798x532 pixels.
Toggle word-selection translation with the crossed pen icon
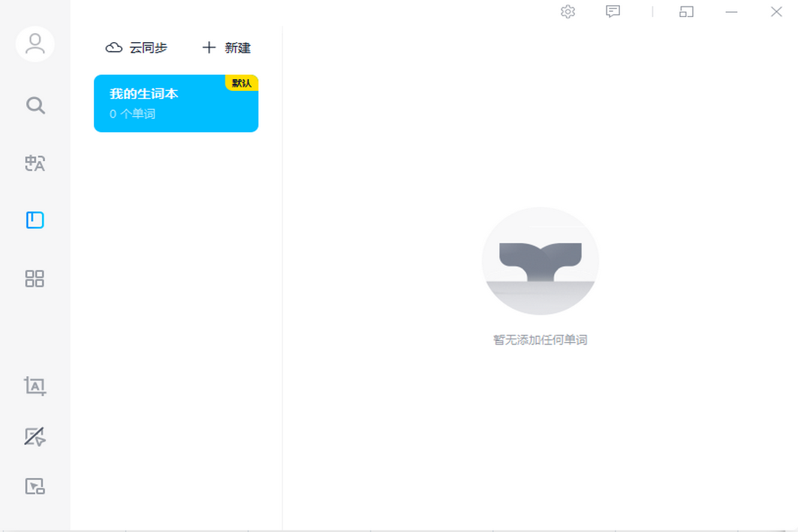click(x=35, y=437)
